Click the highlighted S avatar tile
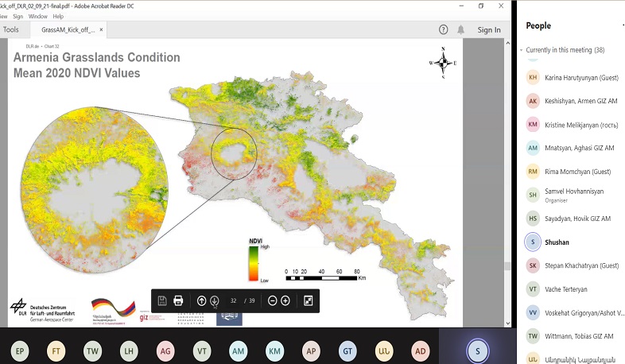The height and width of the screenshot is (364, 625). 477,350
